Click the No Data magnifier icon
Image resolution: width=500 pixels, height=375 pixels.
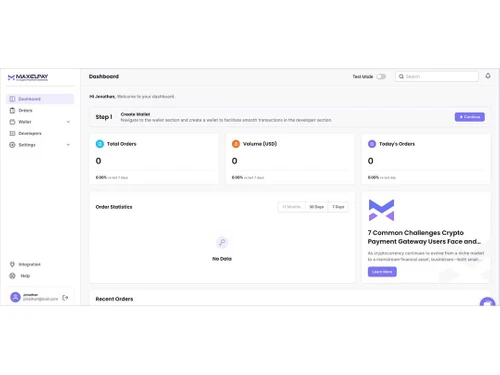click(x=222, y=242)
